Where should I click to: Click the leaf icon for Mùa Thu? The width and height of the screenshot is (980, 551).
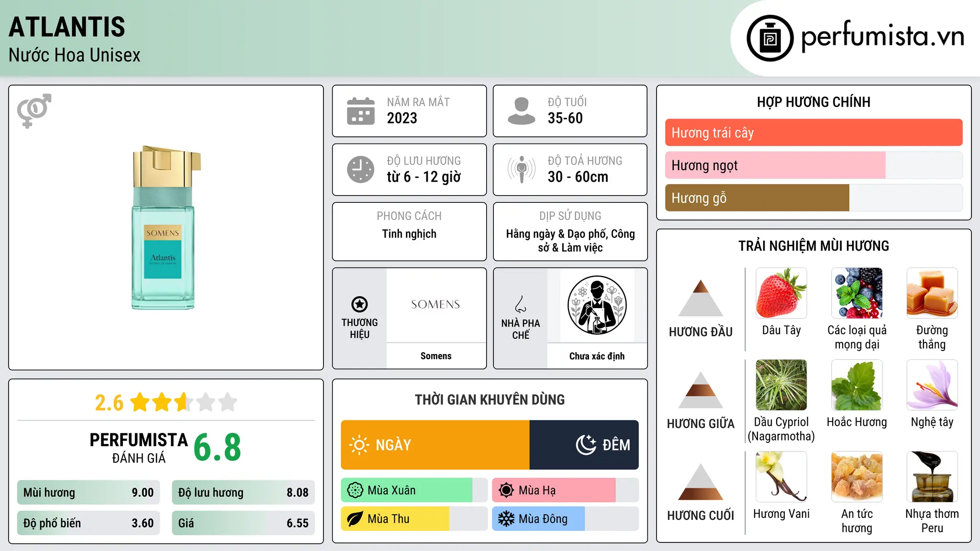355,519
